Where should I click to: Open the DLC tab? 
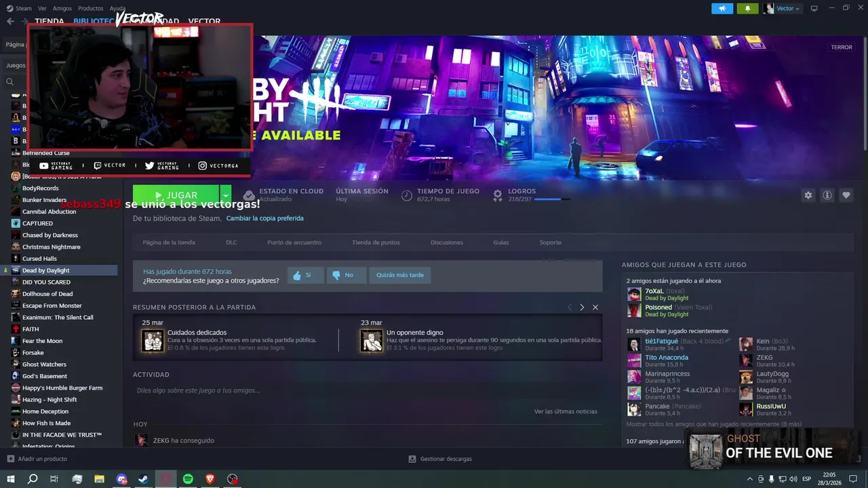click(231, 242)
